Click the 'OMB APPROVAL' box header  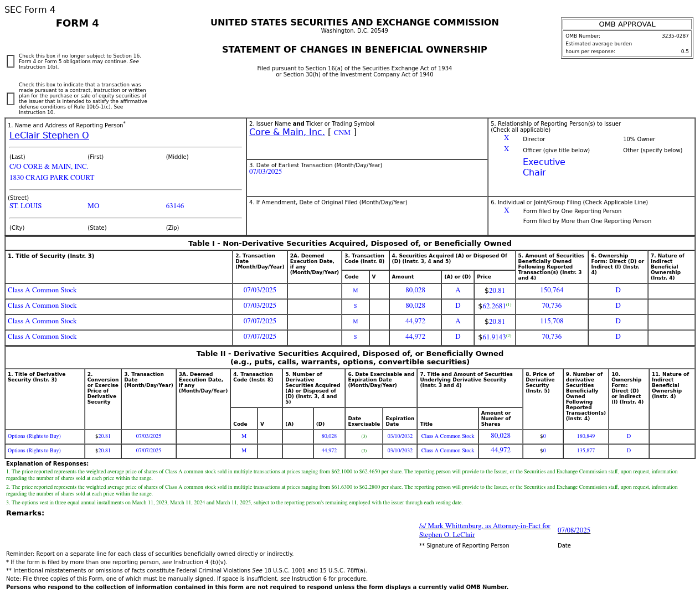(x=627, y=24)
